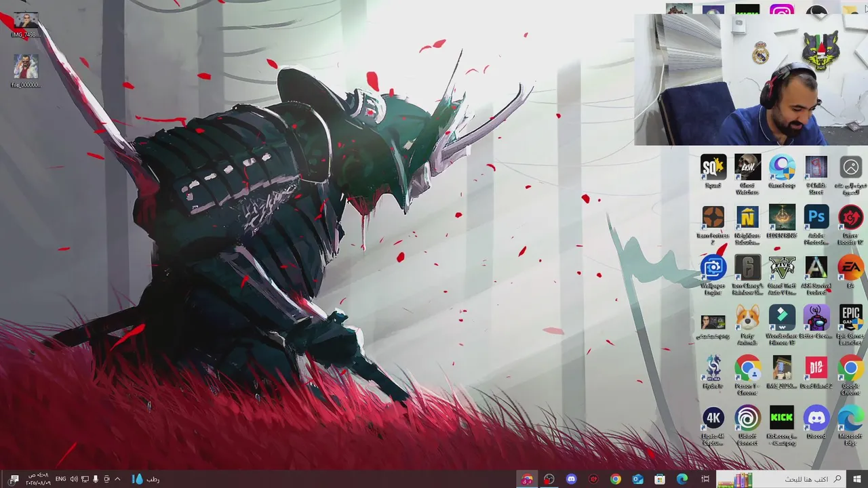Launch the GameLoop desktop shortcut

782,171
